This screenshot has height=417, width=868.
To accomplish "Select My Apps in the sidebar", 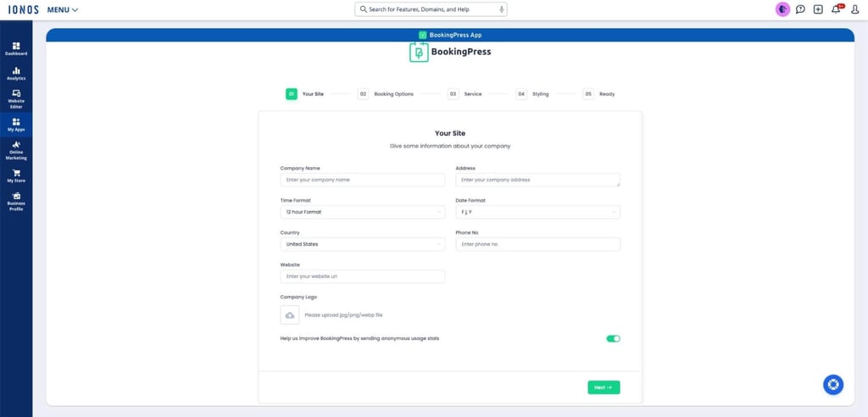I will click(16, 125).
